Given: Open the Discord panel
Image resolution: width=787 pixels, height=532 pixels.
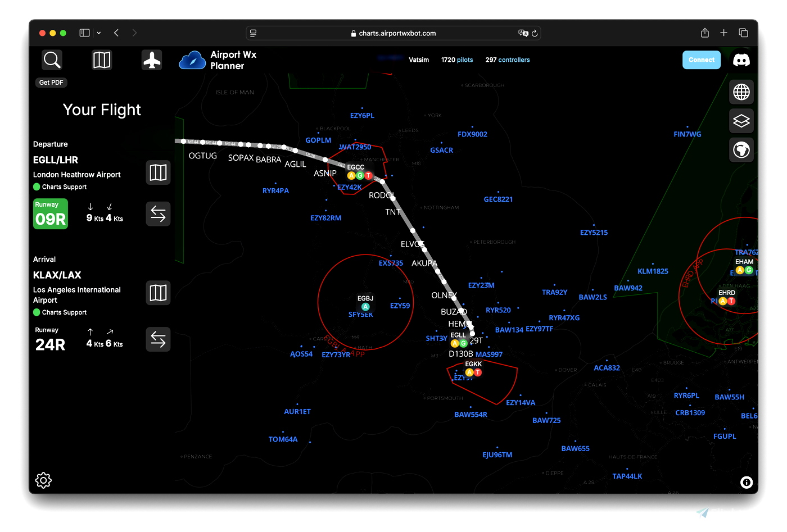Looking at the screenshot, I should pyautogui.click(x=741, y=60).
